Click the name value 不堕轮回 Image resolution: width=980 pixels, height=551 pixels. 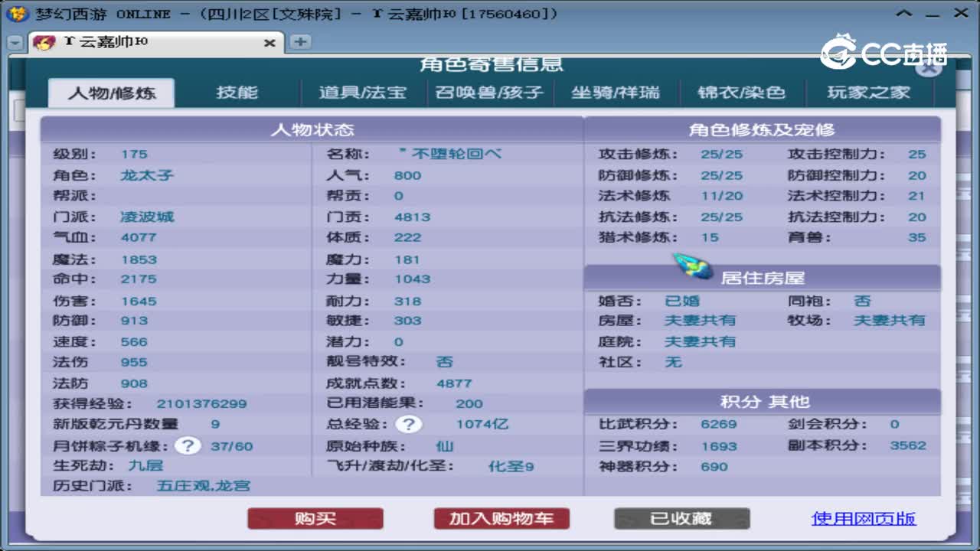pyautogui.click(x=450, y=154)
